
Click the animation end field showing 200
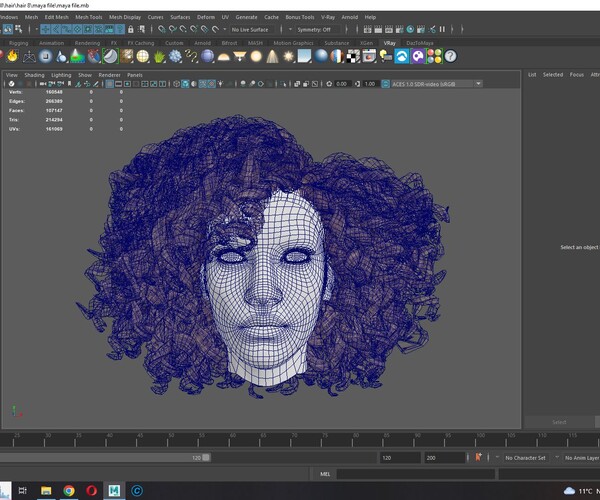coord(444,458)
